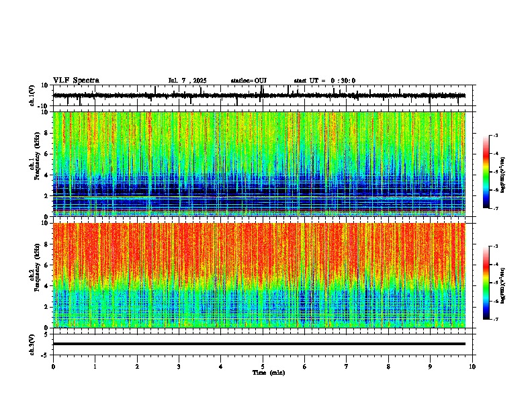Click the 'Time (min)' x-axis label
532x411 pixels.
(x=269, y=373)
